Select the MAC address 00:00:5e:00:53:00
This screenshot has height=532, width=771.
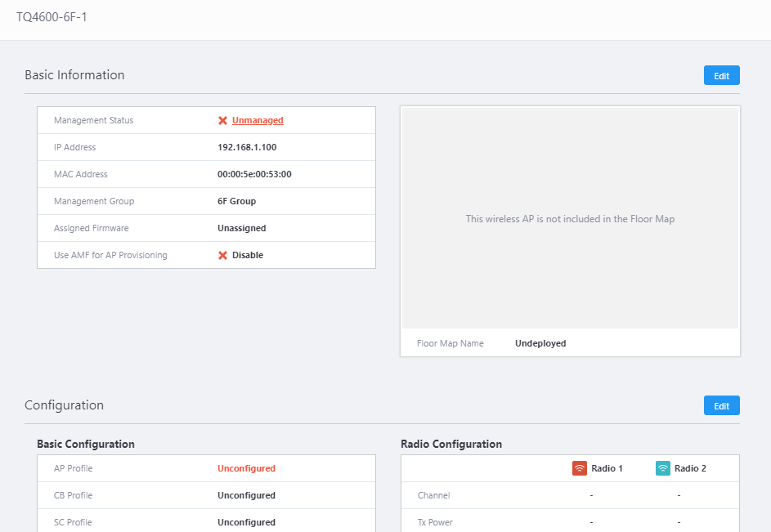point(254,174)
